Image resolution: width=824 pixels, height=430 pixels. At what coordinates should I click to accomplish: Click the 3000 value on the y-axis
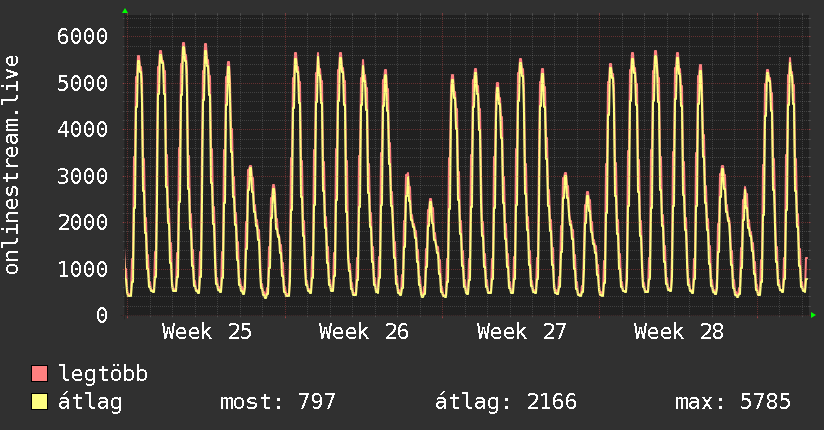tap(83, 176)
